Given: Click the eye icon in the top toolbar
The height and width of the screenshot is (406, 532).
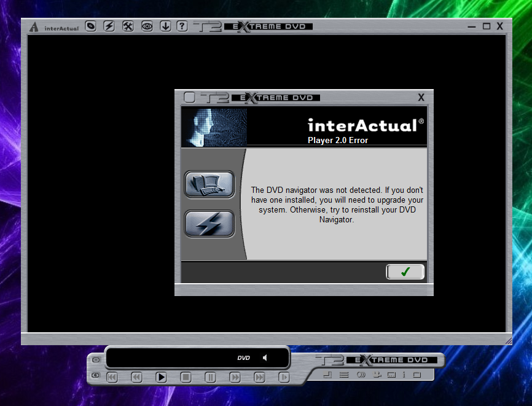Looking at the screenshot, I should coord(147,26).
